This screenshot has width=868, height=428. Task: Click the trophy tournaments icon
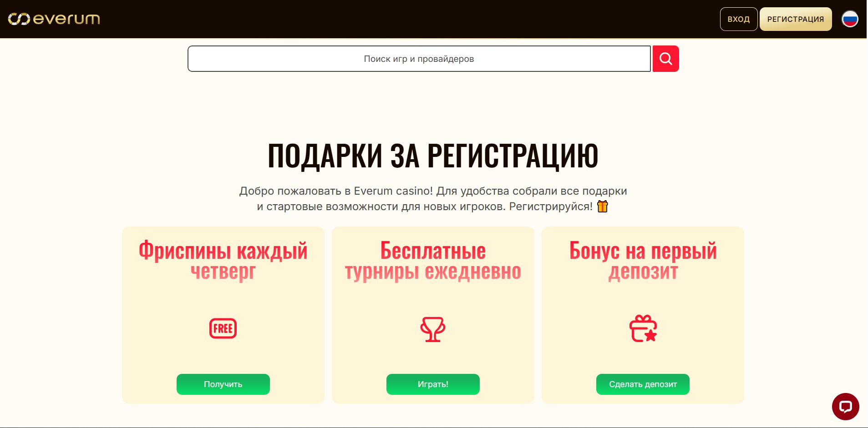433,329
